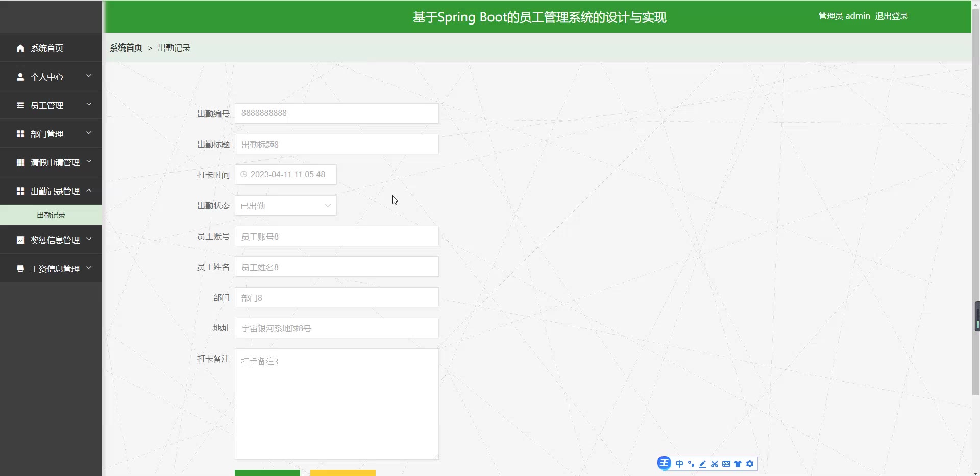Click the 管理员 admin label
The image size is (980, 476).
pos(844,16)
